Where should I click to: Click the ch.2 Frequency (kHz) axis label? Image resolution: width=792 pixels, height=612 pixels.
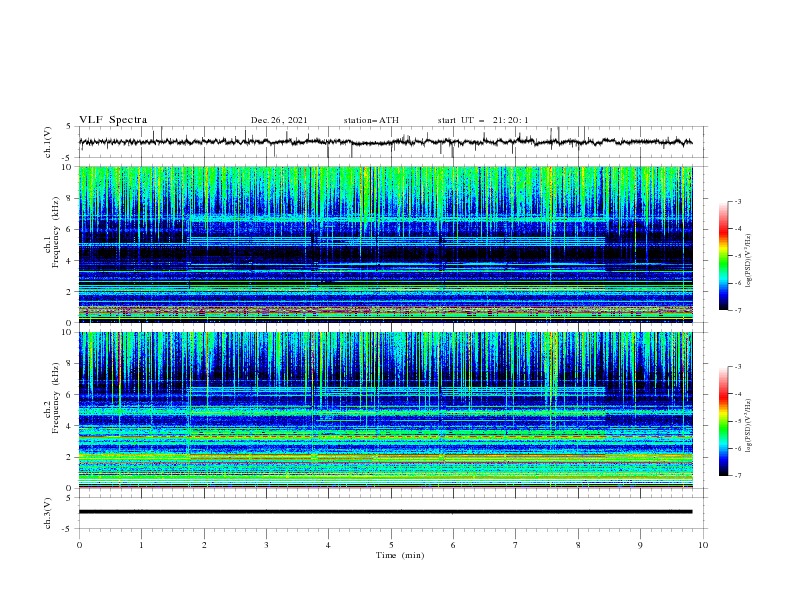point(52,397)
